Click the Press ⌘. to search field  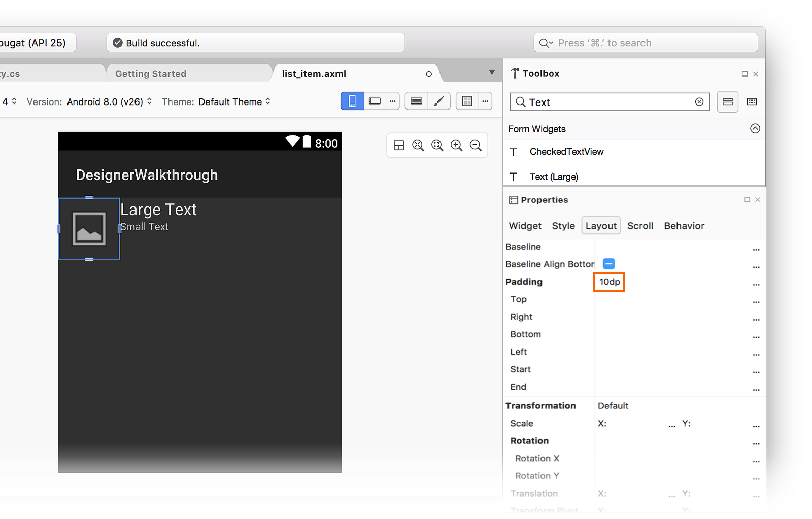(x=646, y=43)
